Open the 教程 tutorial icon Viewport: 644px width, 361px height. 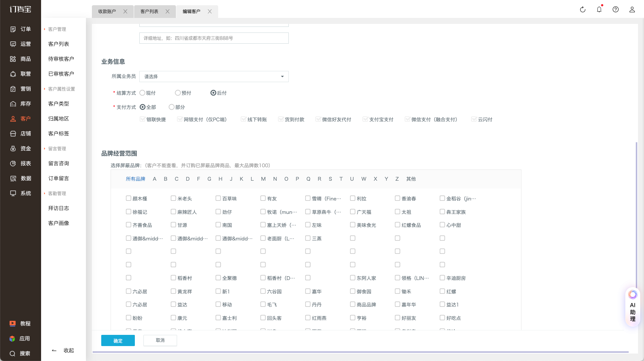13,324
